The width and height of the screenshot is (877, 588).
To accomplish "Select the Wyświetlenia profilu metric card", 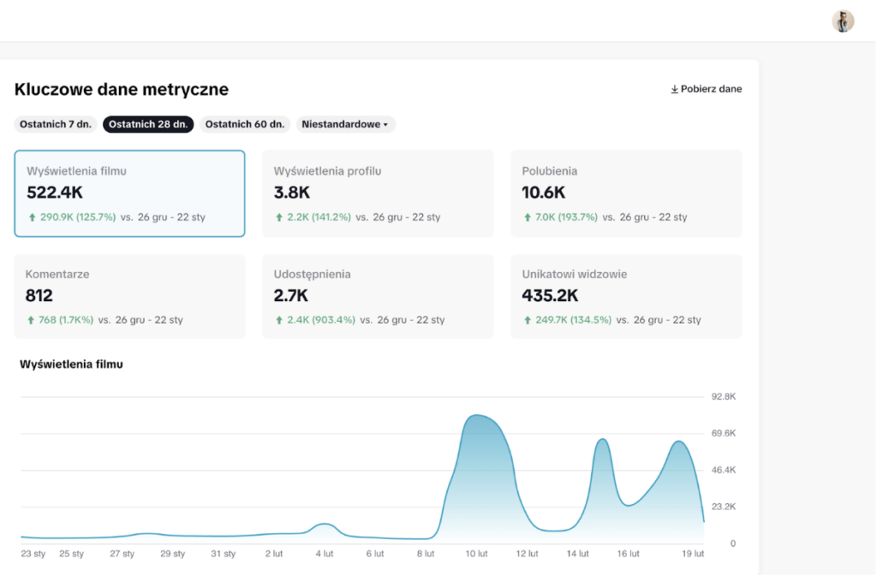I will click(x=378, y=193).
